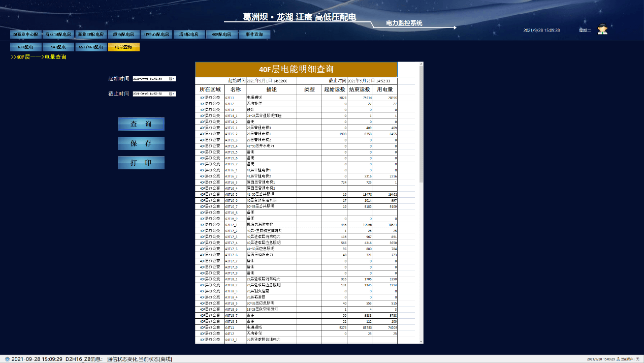This screenshot has height=363, width=644.
Task: Click the A4TL1 name cell
Action: pyautogui.click(x=235, y=327)
